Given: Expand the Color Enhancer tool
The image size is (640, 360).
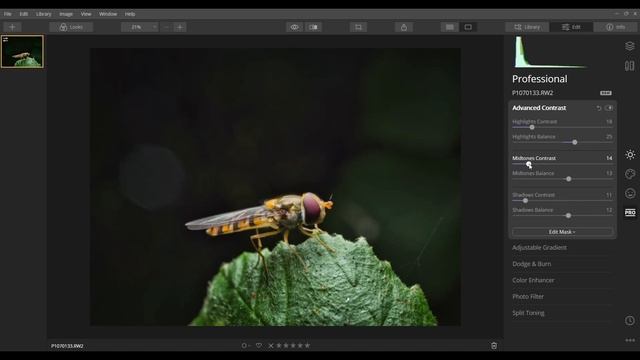Looking at the screenshot, I should point(533,280).
